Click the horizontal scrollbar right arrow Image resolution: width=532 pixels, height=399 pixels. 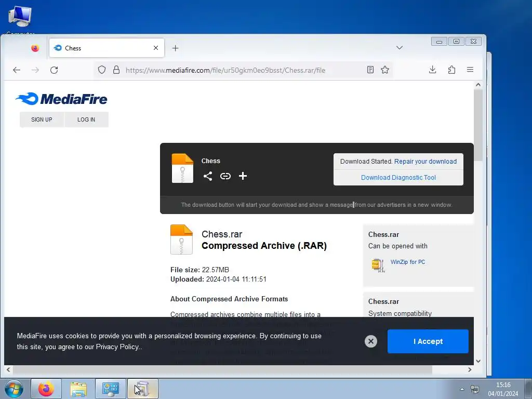click(470, 369)
